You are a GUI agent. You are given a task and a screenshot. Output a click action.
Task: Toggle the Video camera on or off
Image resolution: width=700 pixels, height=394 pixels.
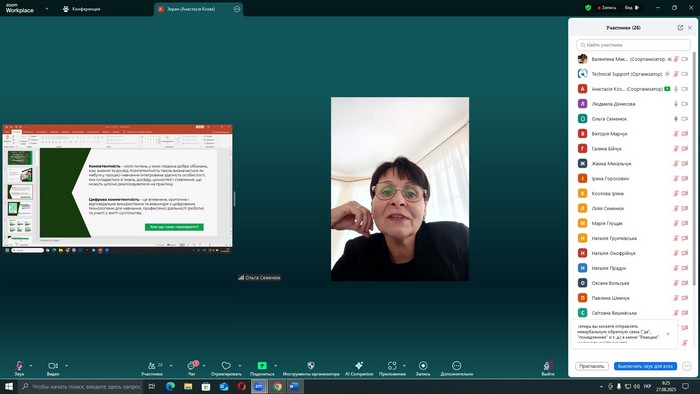click(x=53, y=365)
